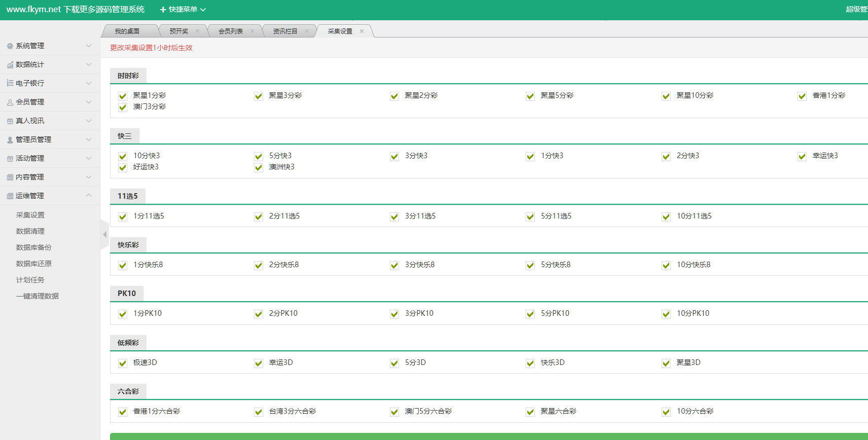Click the sidebar collapse arrow handle
Viewport: 868px width, 440px height.
[104, 234]
